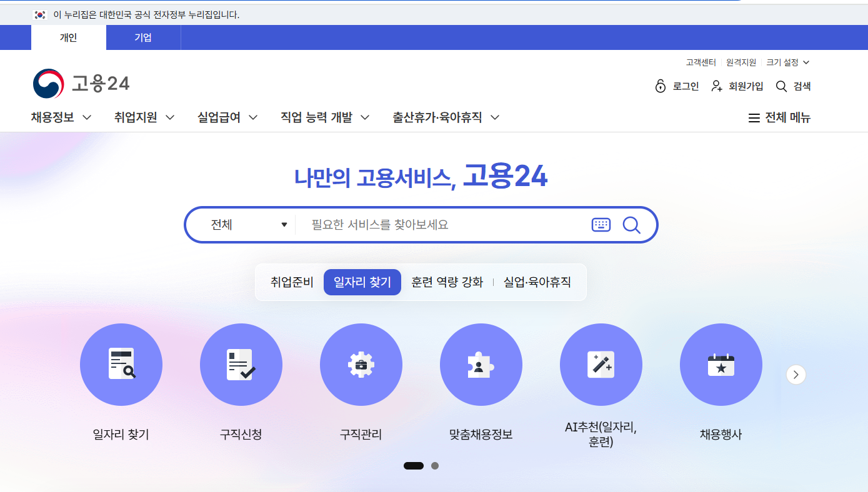This screenshot has width=868, height=492.
Task: Click the 로그인 text link
Action: point(686,86)
